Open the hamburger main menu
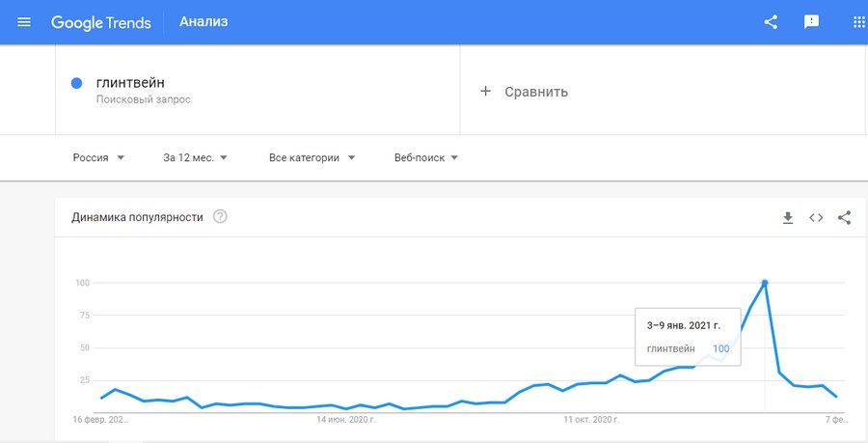This screenshot has height=443, width=868. pyautogui.click(x=24, y=22)
